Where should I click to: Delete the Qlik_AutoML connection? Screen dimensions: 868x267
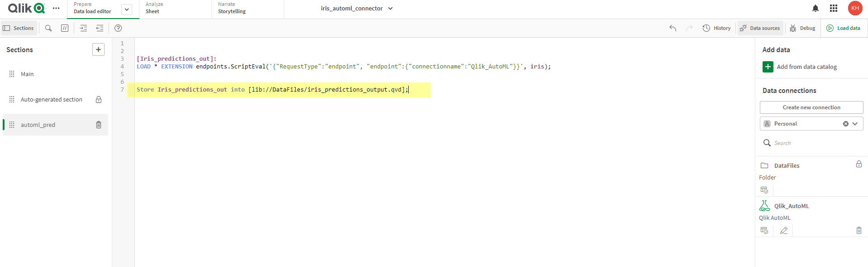[x=858, y=230]
